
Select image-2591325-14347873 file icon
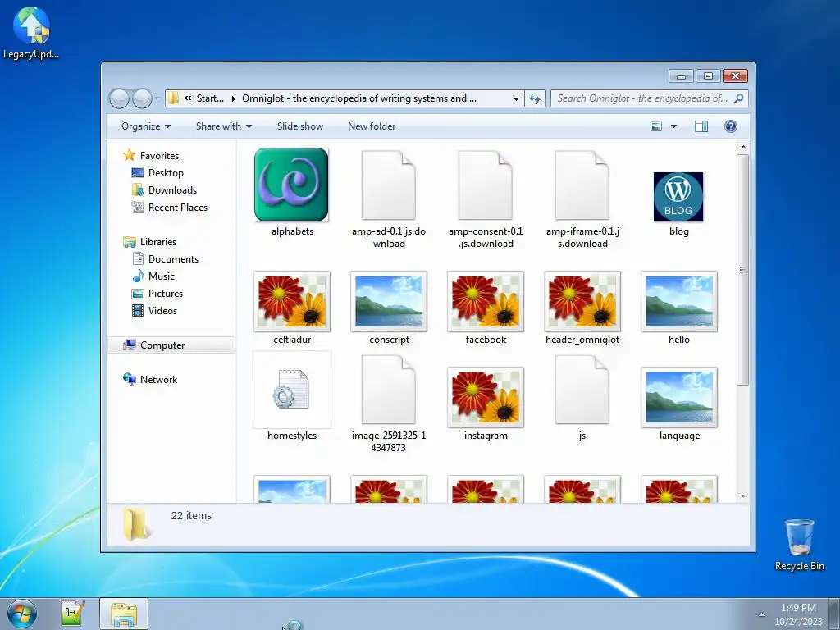(388, 390)
